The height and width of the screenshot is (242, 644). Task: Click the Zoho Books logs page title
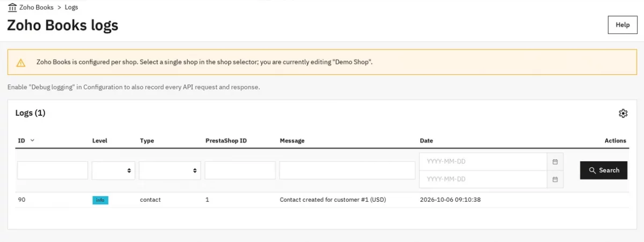click(62, 25)
